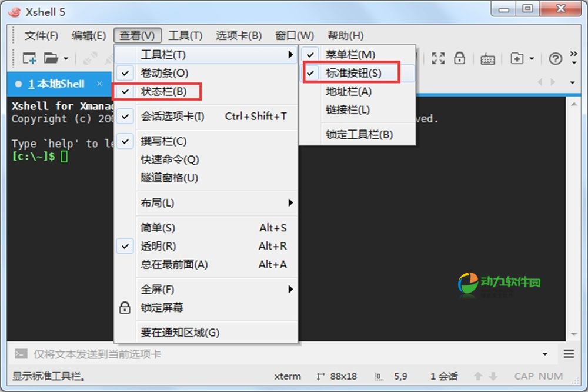Click the terminal scrollbar down arrow
Screen dimensions: 588x392
tap(574, 334)
